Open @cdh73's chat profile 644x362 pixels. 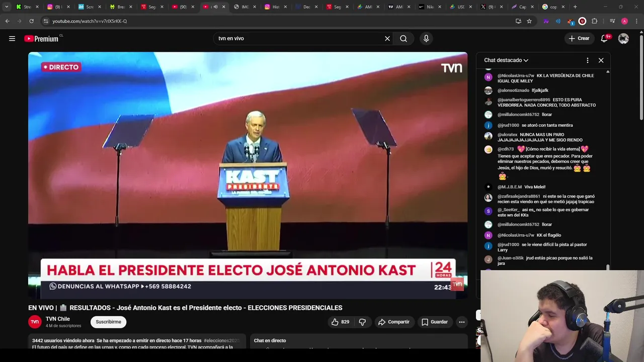(x=506, y=149)
